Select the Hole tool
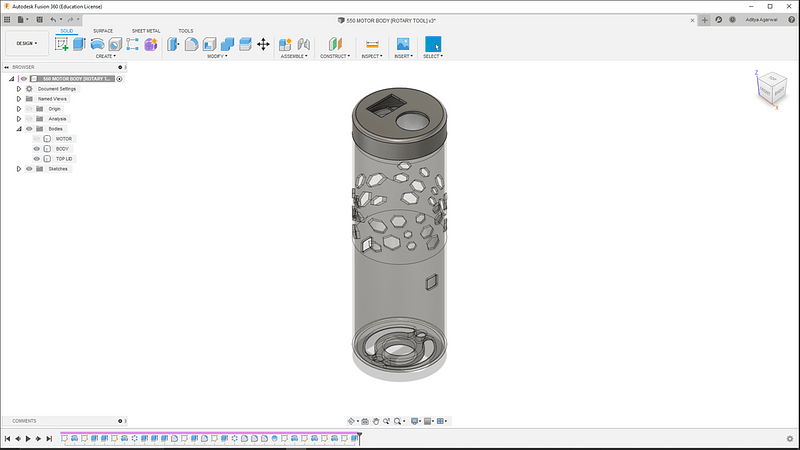 [115, 44]
